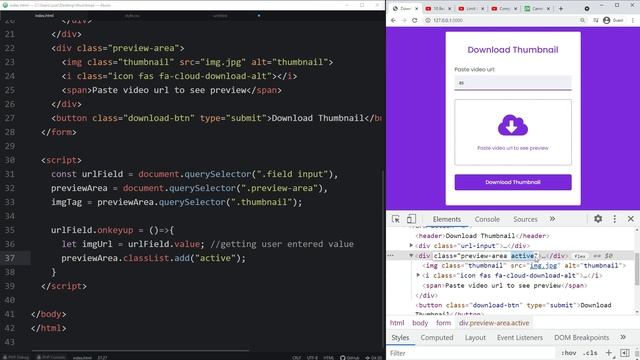
Task: Switch to the second YouTube browser tab
Action: [438, 8]
